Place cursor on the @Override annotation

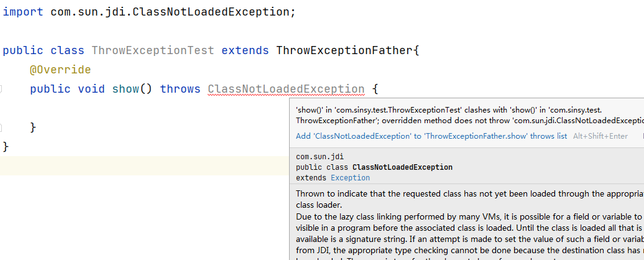pyautogui.click(x=60, y=70)
